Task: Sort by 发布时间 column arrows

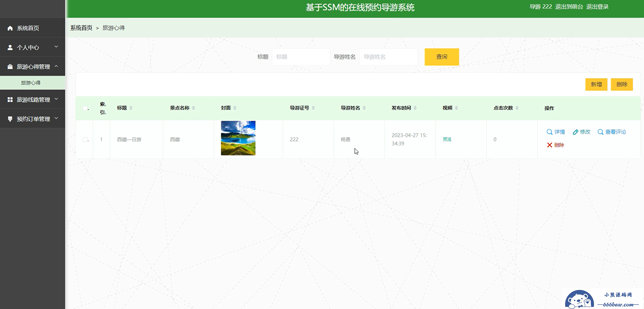Action: (415, 108)
